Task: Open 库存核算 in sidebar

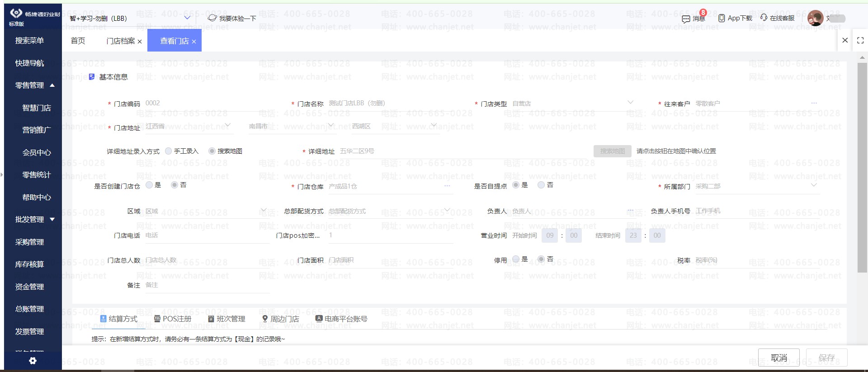Action: (x=29, y=264)
